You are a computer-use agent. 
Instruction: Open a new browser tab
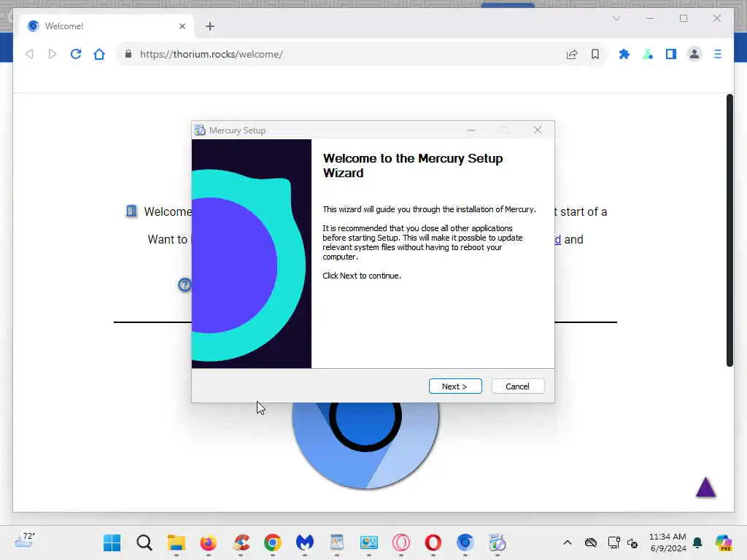(210, 26)
